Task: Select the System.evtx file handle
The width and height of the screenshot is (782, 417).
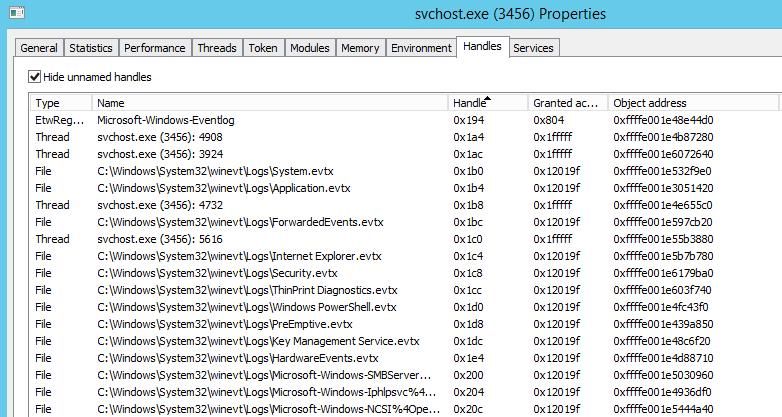Action: (x=405, y=171)
